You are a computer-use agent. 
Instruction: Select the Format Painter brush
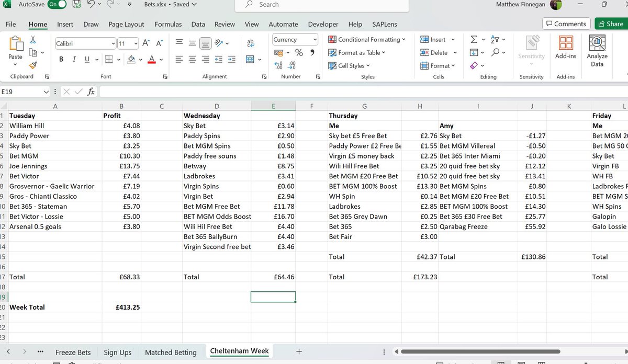33,65
